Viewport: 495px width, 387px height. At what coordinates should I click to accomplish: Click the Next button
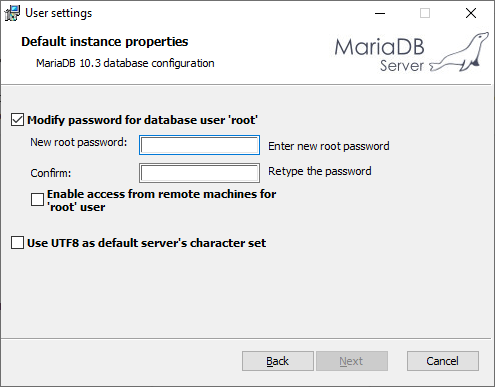352,361
